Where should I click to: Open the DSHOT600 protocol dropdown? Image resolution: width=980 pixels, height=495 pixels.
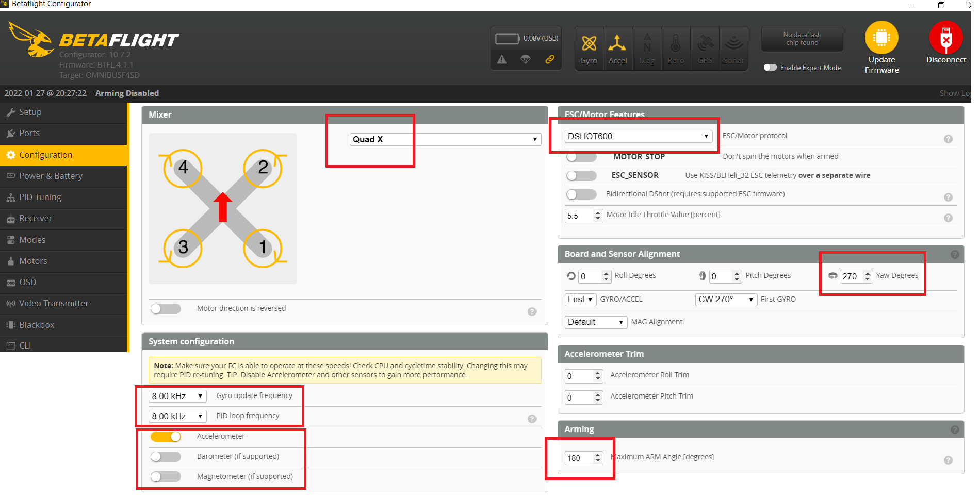(x=639, y=136)
